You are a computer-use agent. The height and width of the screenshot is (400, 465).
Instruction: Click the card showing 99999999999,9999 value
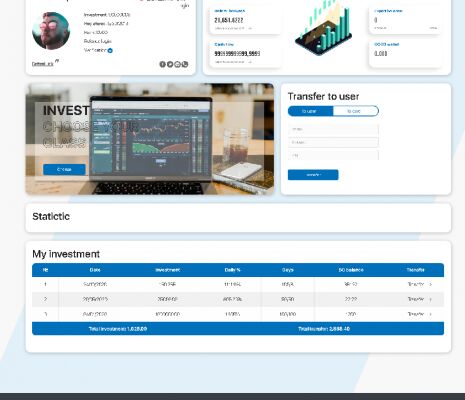click(245, 53)
